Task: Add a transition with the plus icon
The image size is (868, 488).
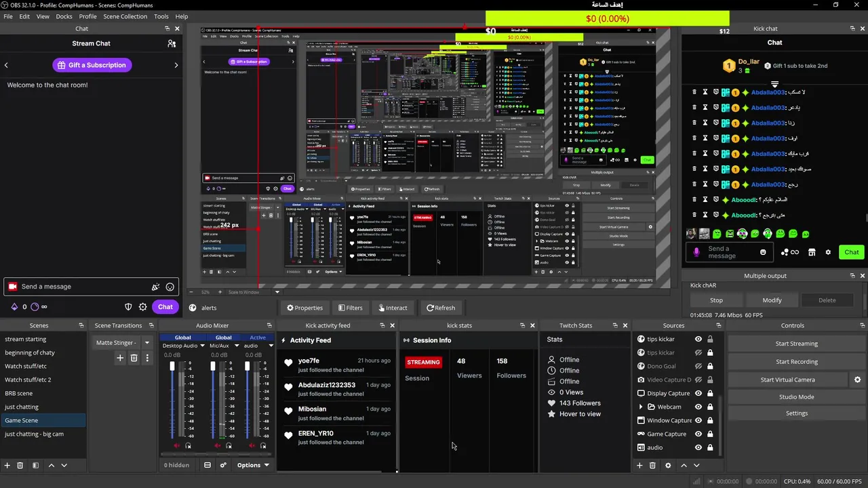Action: point(120,358)
